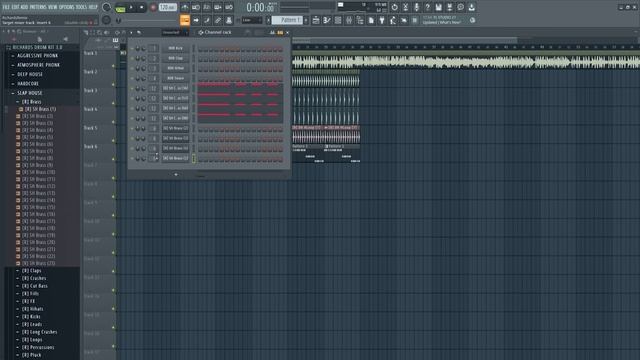Adjust the 808 Kick volume knob
640x360 pixels.
tap(143, 48)
